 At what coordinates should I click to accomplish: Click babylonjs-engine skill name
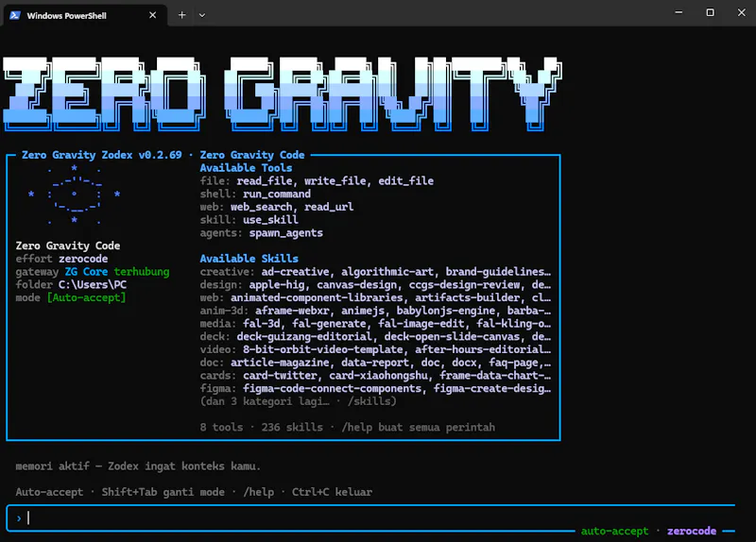[x=445, y=311]
